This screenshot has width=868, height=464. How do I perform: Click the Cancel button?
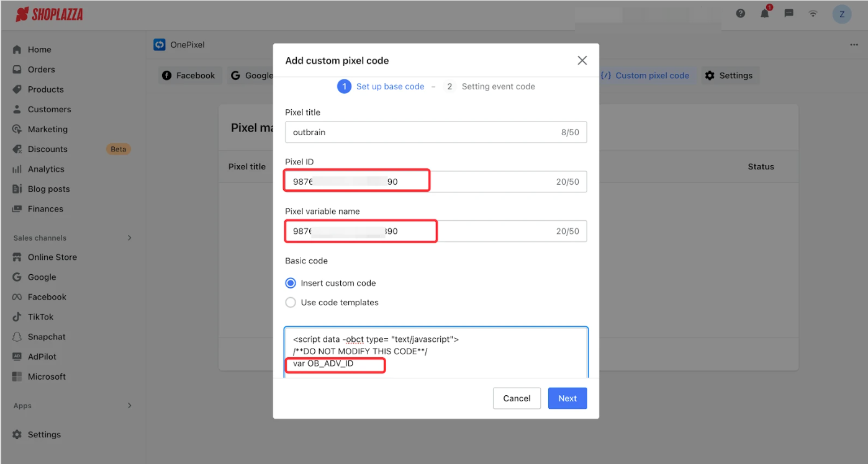pyautogui.click(x=517, y=398)
